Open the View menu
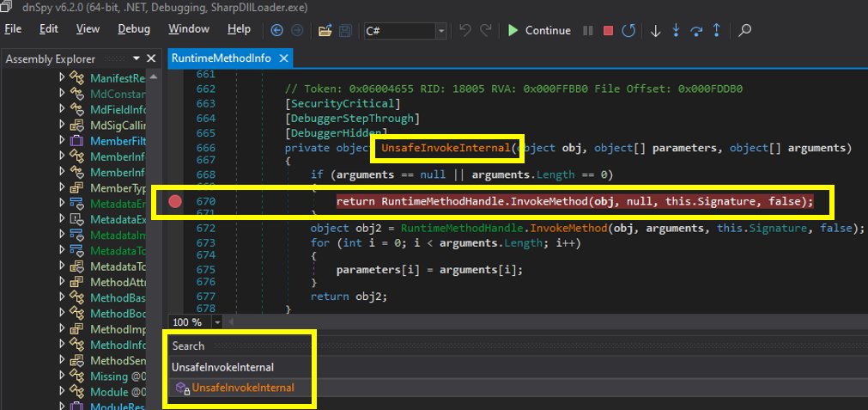The width and height of the screenshot is (868, 410). 88,29
